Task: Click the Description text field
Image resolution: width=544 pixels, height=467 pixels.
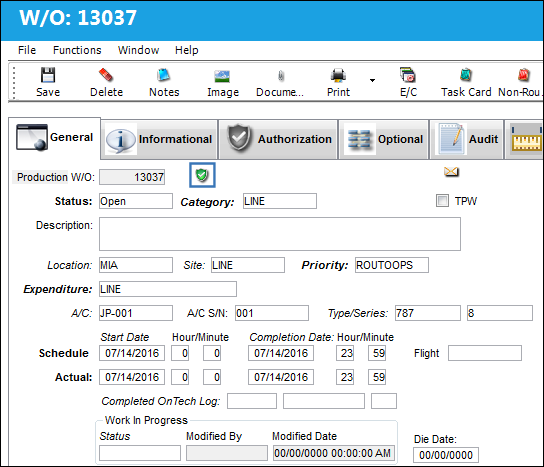Action: [x=280, y=234]
